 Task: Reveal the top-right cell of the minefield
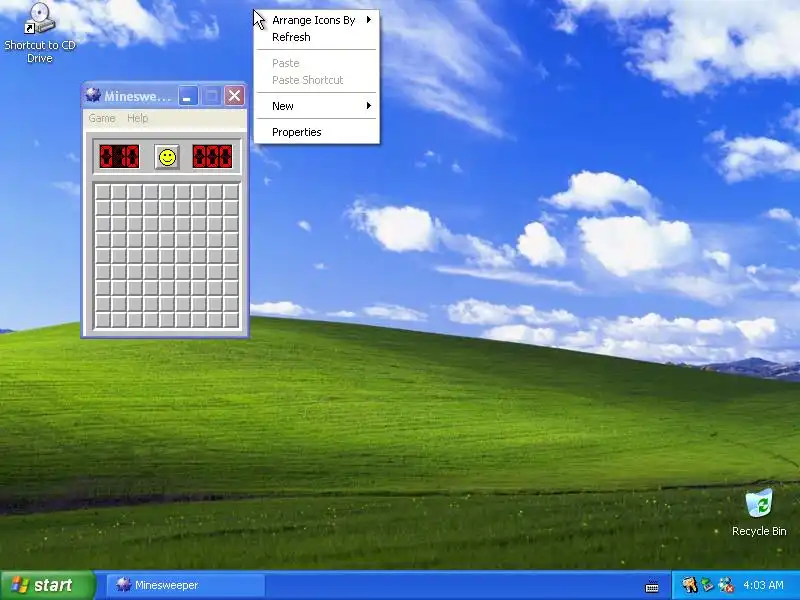[231, 192]
